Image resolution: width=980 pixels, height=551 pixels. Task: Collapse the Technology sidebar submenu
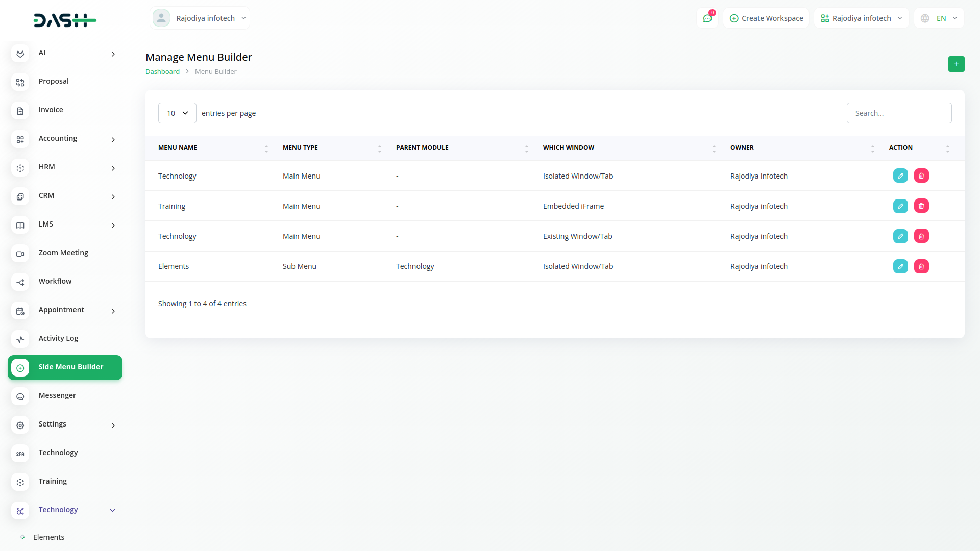(x=112, y=510)
